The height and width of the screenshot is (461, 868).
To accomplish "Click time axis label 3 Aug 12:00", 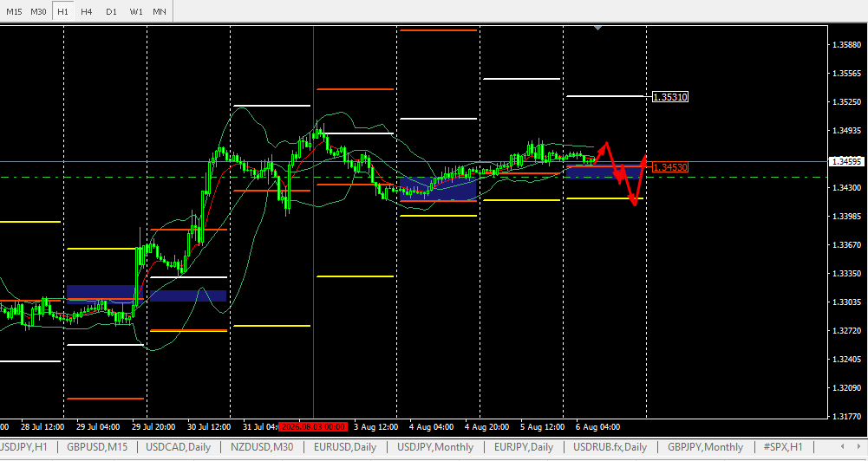I will tap(375, 426).
